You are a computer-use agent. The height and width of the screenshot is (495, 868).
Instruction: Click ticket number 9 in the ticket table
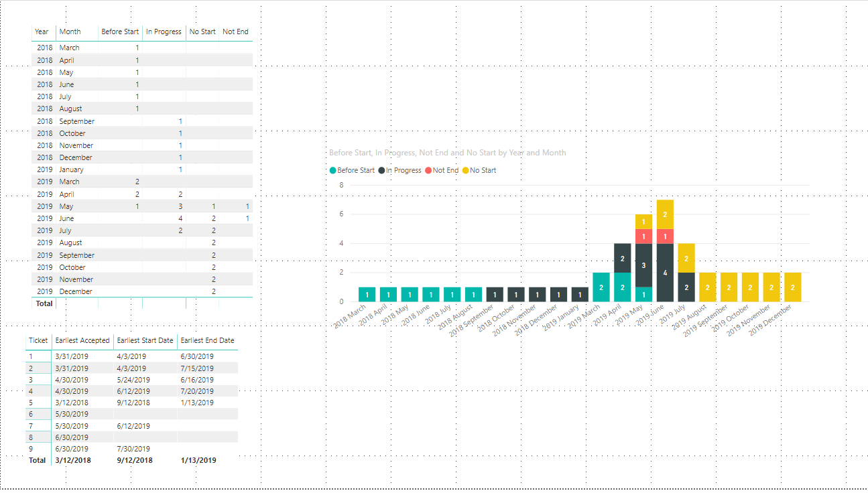[x=31, y=449]
